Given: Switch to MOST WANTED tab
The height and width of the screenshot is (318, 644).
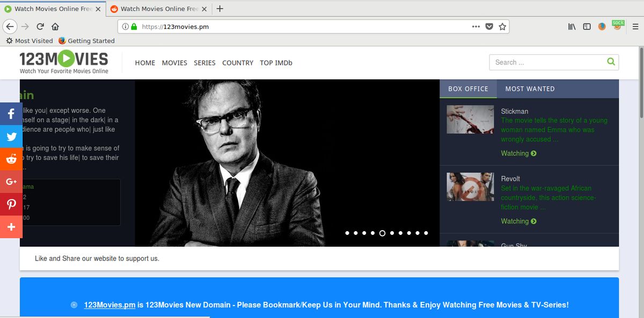Looking at the screenshot, I should 530,89.
